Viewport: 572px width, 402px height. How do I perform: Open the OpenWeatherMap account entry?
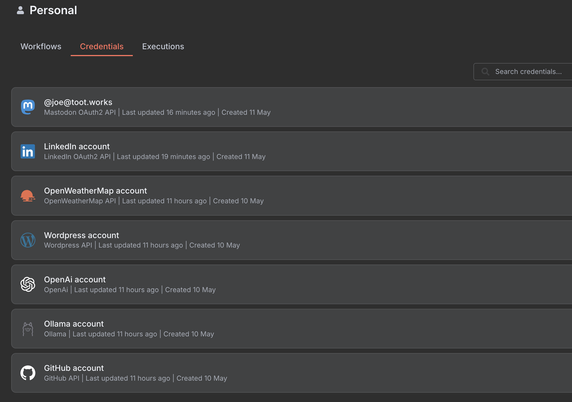click(x=291, y=196)
